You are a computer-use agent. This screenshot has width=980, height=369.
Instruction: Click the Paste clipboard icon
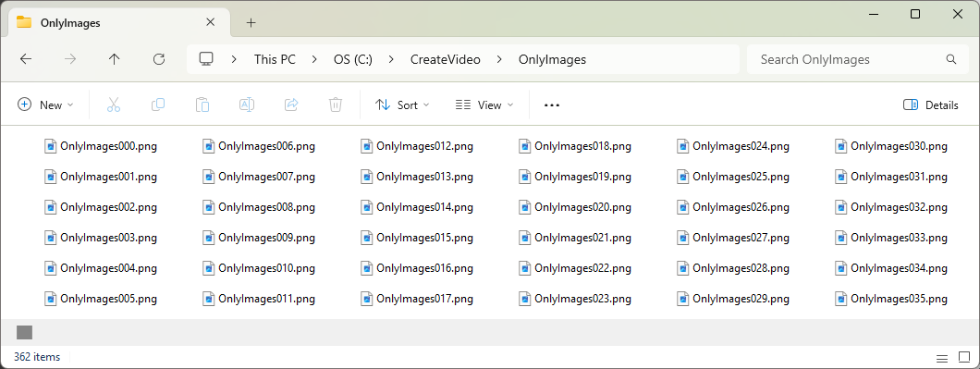click(x=202, y=105)
